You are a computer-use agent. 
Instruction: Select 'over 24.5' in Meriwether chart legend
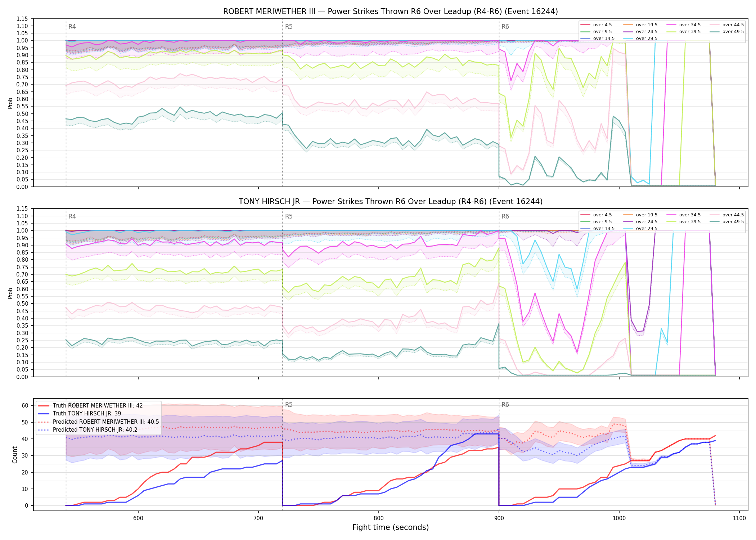(x=640, y=32)
